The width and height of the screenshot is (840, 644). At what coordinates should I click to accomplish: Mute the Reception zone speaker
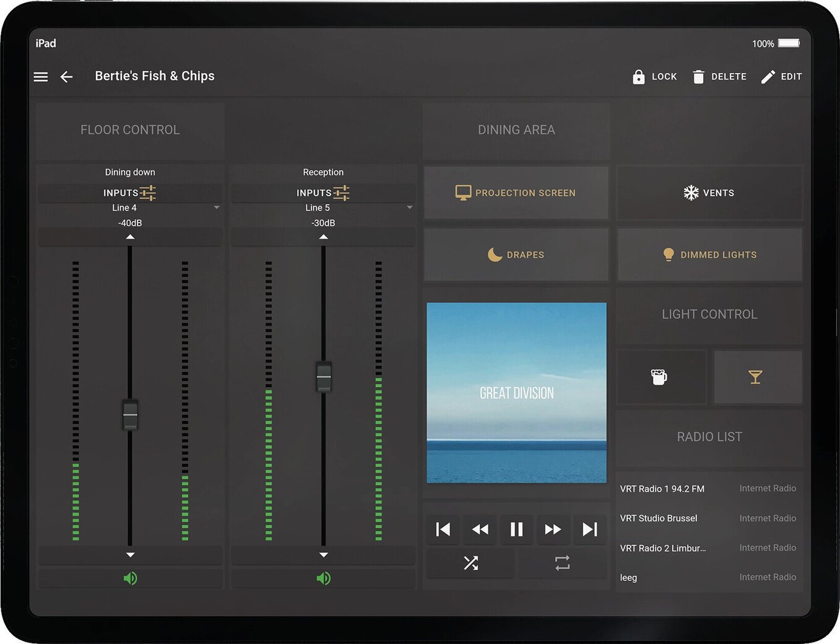click(323, 578)
